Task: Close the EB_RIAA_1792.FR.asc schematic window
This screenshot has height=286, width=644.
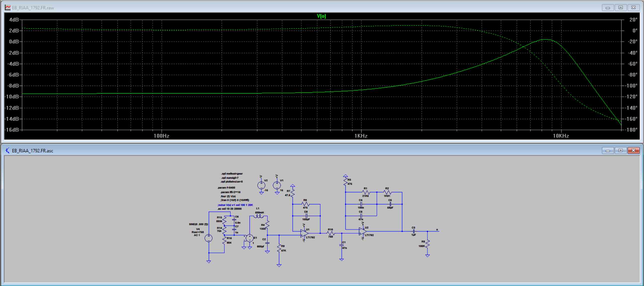Action: [633, 150]
